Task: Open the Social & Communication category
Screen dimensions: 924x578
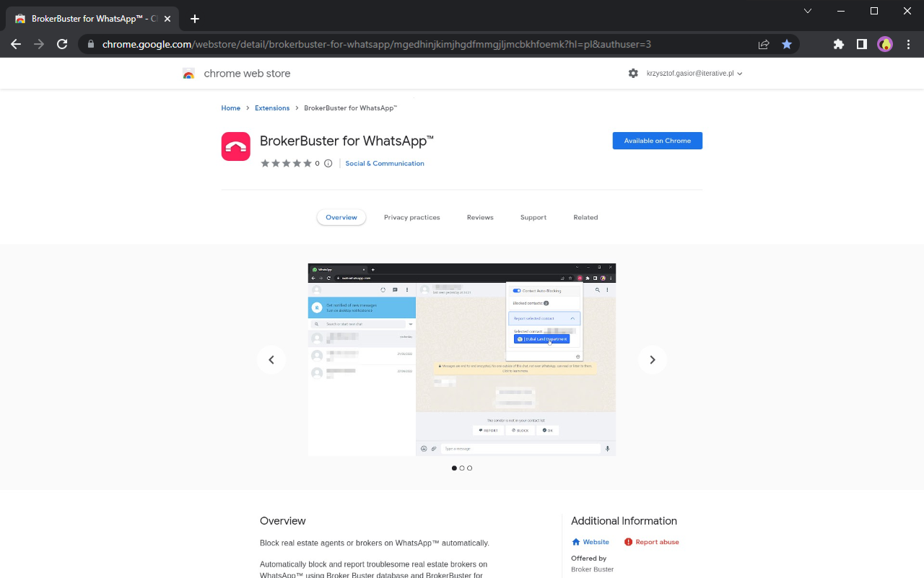Action: [x=385, y=164]
